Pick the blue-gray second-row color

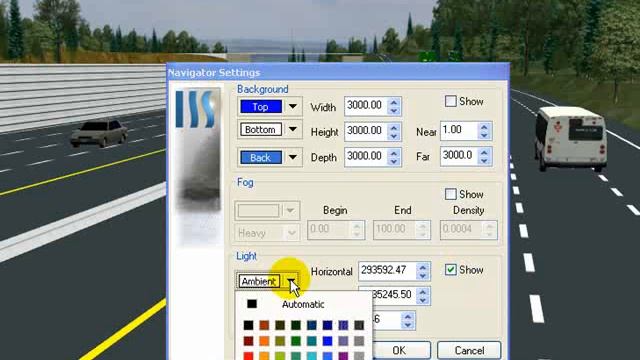coord(343,341)
